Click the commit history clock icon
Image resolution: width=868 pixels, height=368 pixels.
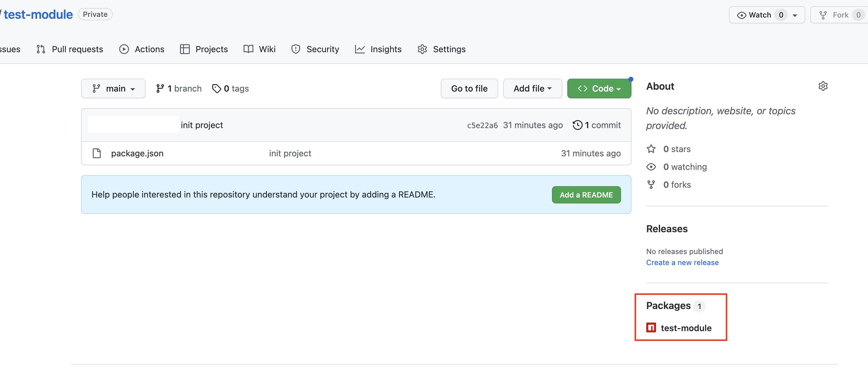tap(577, 125)
